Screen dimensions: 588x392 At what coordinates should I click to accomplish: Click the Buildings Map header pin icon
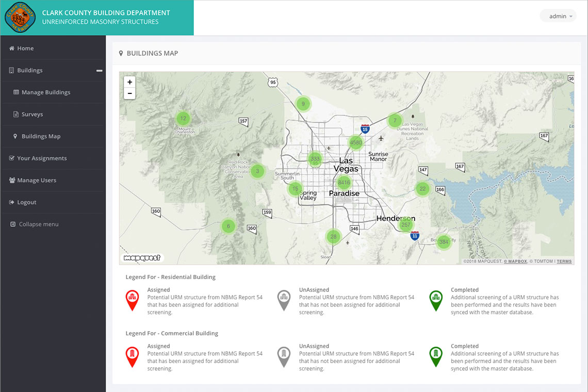click(x=121, y=53)
